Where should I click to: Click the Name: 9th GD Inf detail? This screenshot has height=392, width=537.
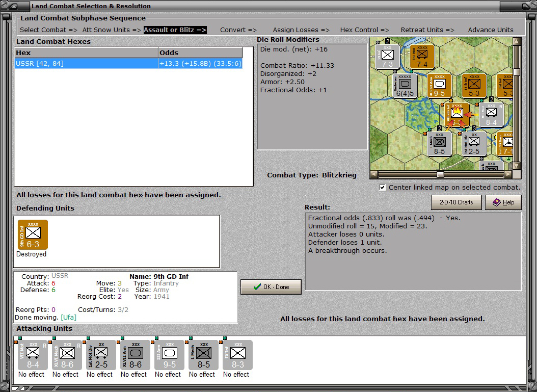[159, 276]
